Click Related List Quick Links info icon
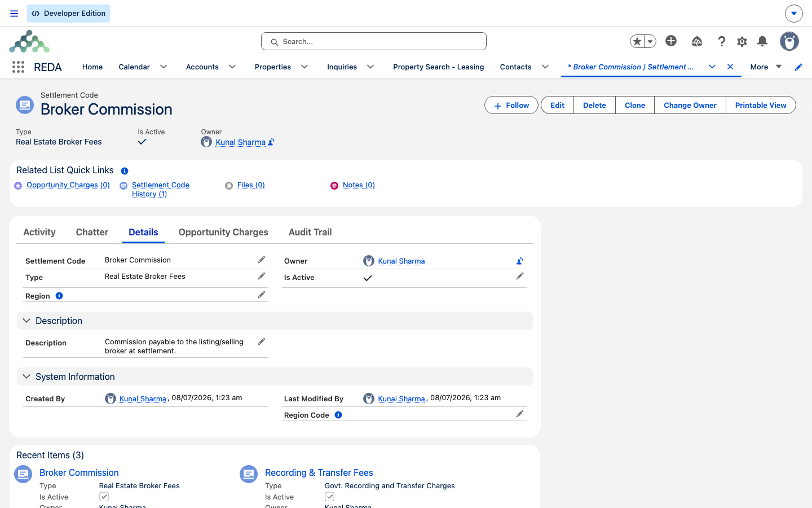Viewport: 812px width, 508px height. click(125, 171)
